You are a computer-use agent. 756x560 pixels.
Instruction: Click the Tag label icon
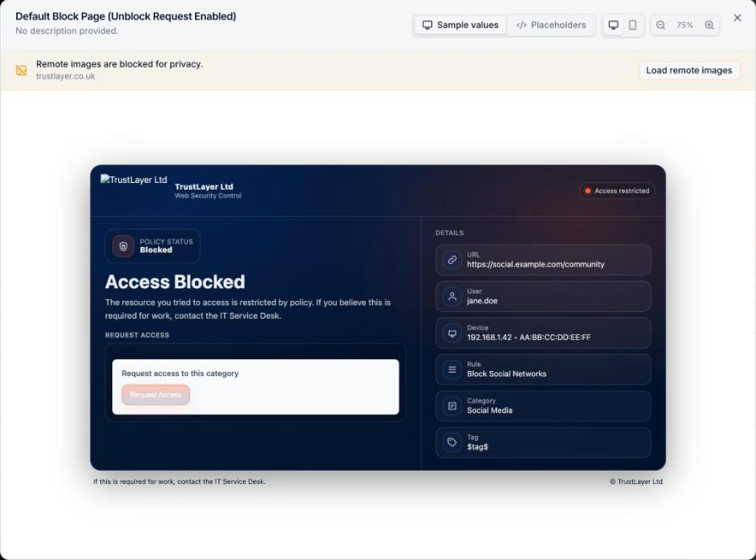(x=451, y=443)
